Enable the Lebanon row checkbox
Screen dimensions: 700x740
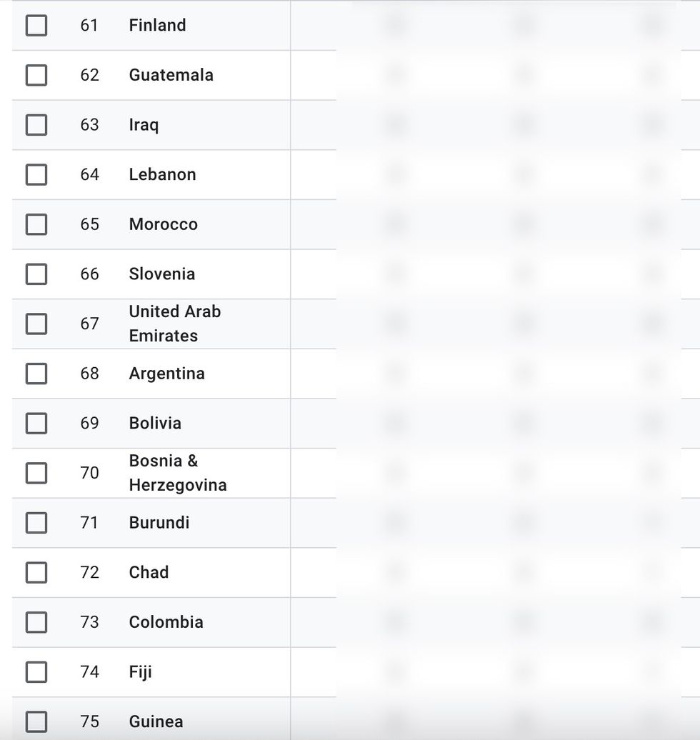point(36,174)
